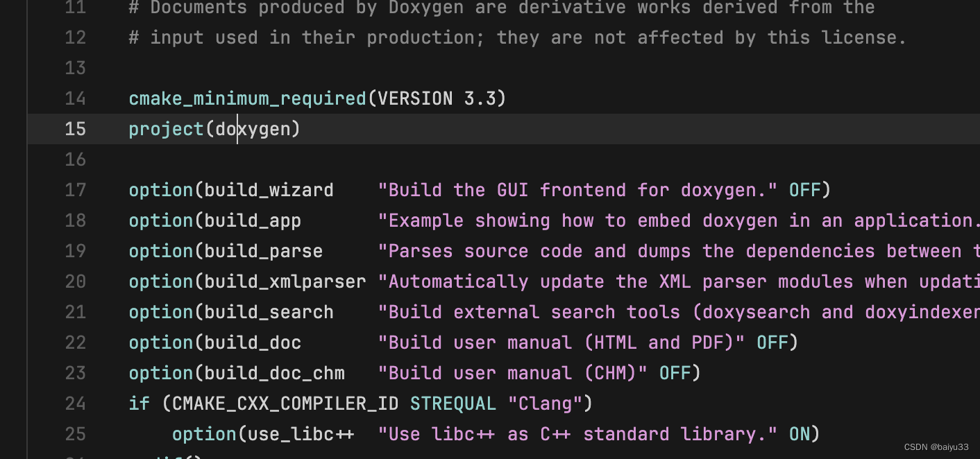Screen dimensions: 980x459
Task: Click the 'build_wizard' option name
Action: 269,190
